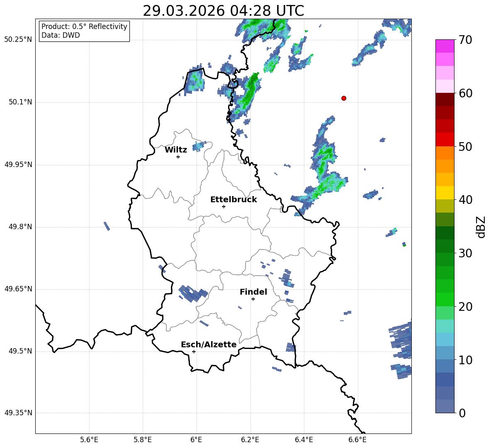Pick the yellow colorbar swatch near 40 dBZ
This screenshot has height=448, width=491.
click(x=445, y=193)
